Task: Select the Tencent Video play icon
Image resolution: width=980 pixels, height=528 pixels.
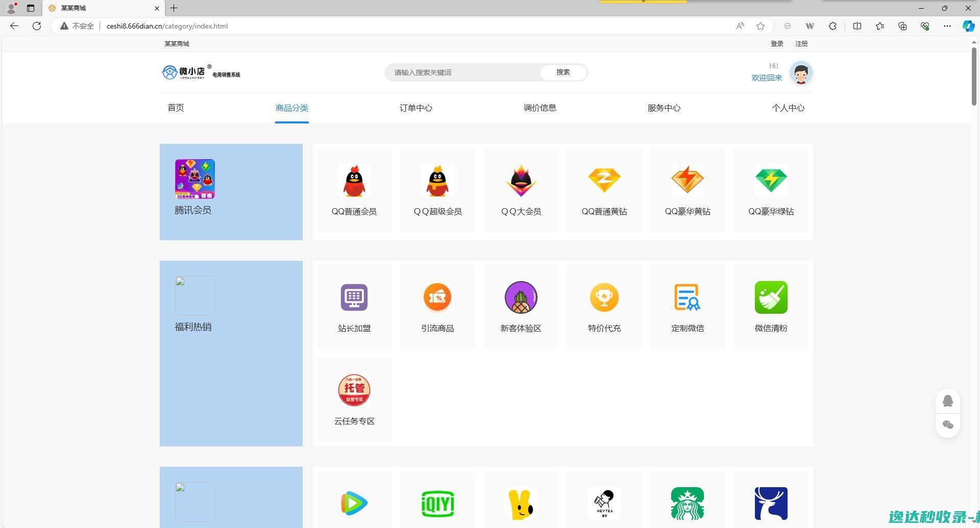Action: click(x=354, y=504)
